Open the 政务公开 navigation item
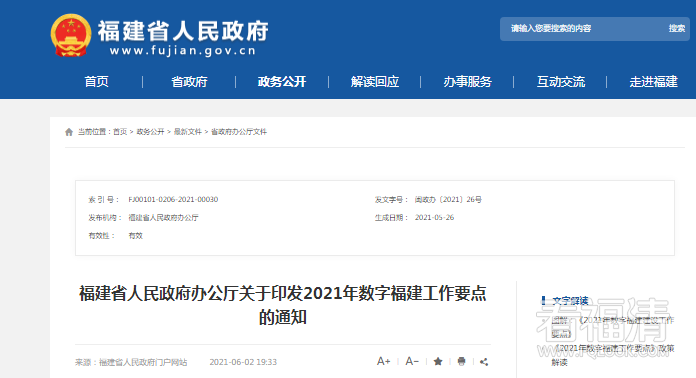The width and height of the screenshot is (696, 378). point(282,82)
